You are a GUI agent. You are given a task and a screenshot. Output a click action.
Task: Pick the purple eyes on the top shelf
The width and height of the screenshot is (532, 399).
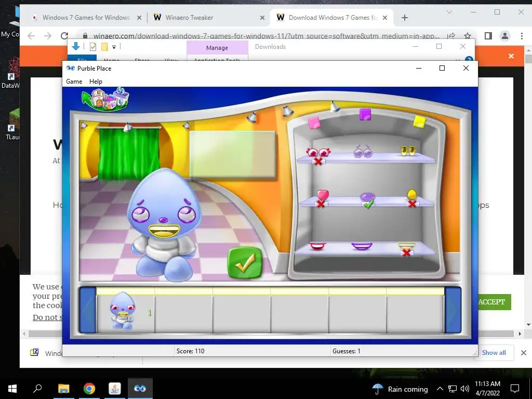[x=363, y=152]
